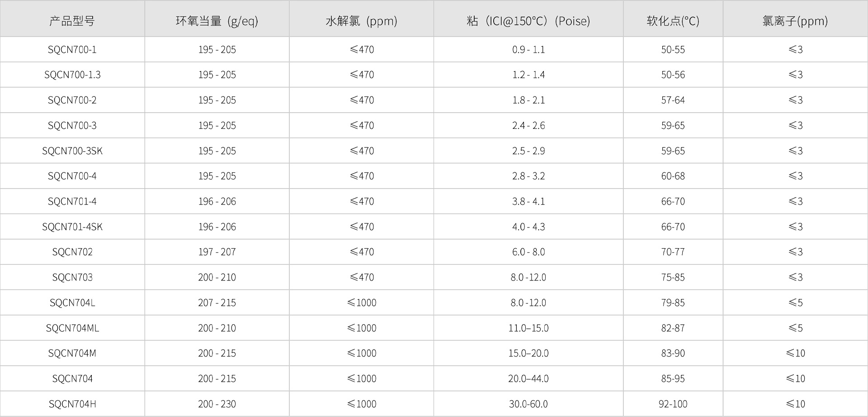Select the SQCN701-4SK product cell
Image resolution: width=868 pixels, height=417 pixels.
(72, 227)
